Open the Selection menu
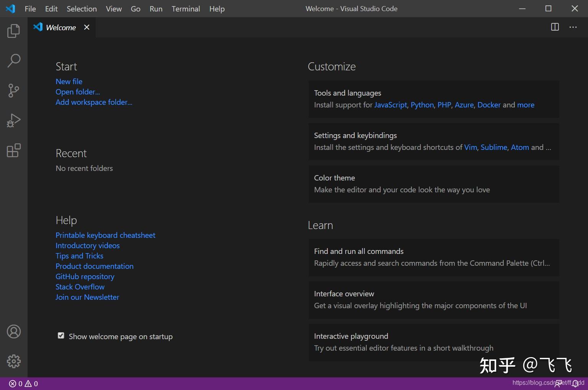Image resolution: width=588 pixels, height=390 pixels. [x=82, y=9]
